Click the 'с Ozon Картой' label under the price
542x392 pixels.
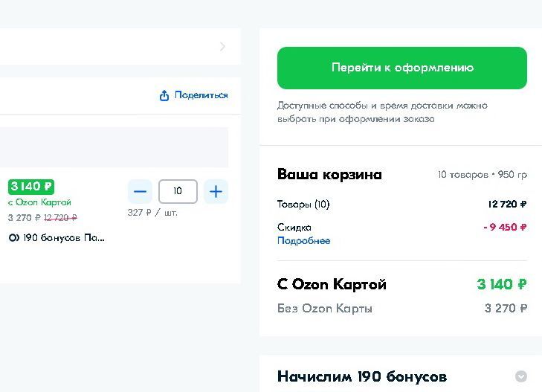pyautogui.click(x=39, y=202)
